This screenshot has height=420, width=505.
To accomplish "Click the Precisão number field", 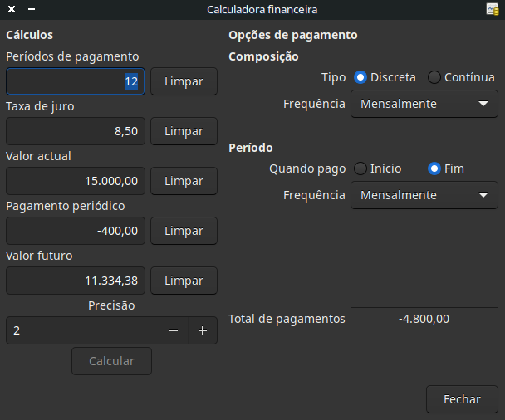I will tap(83, 330).
